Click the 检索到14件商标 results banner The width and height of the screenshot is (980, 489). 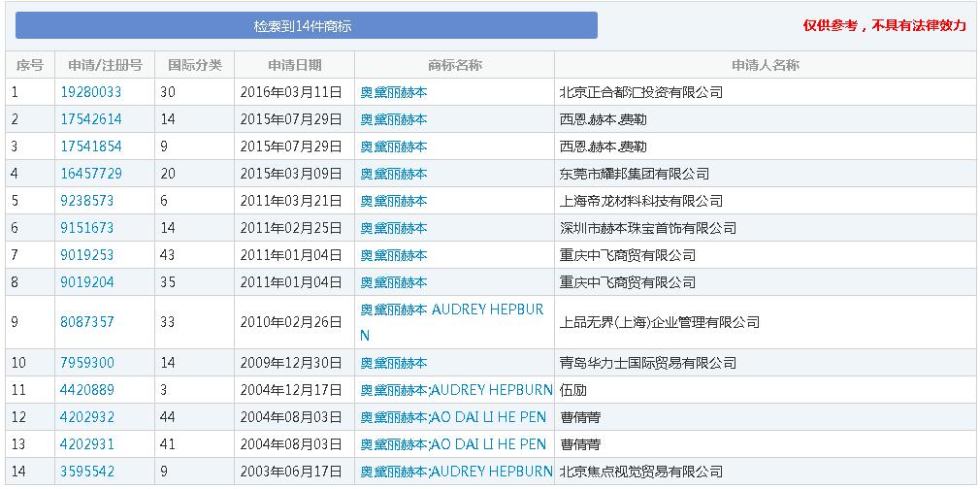(x=307, y=25)
